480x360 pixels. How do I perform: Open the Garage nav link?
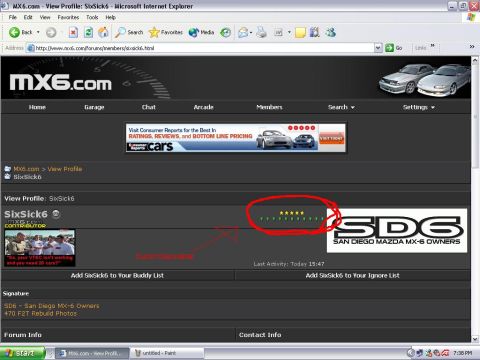coord(94,107)
